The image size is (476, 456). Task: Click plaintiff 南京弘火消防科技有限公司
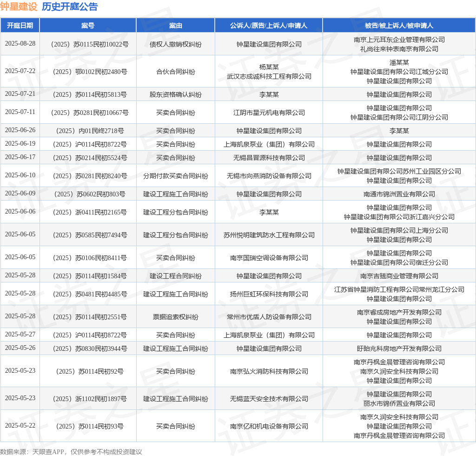pos(269,371)
